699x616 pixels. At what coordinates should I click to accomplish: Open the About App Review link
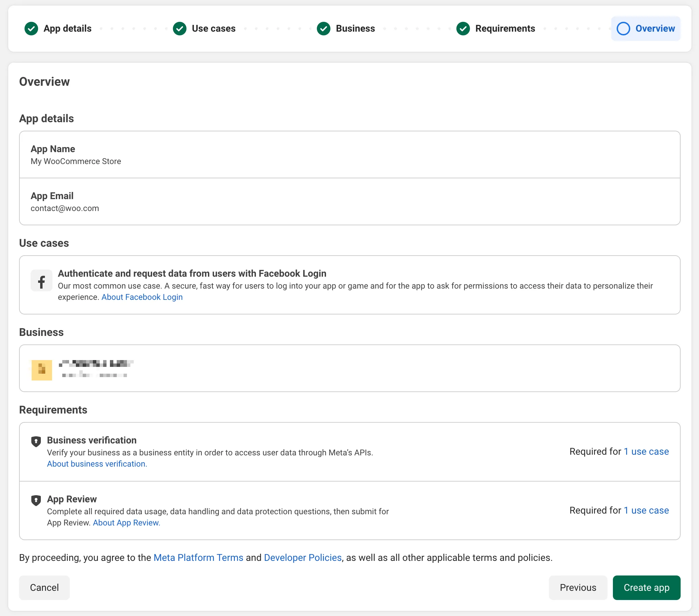127,523
